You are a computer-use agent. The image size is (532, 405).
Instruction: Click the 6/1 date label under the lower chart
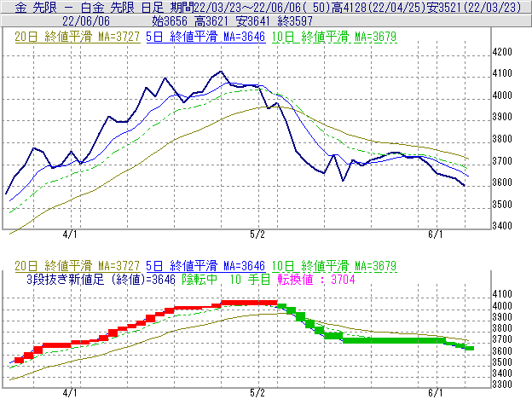(436, 393)
